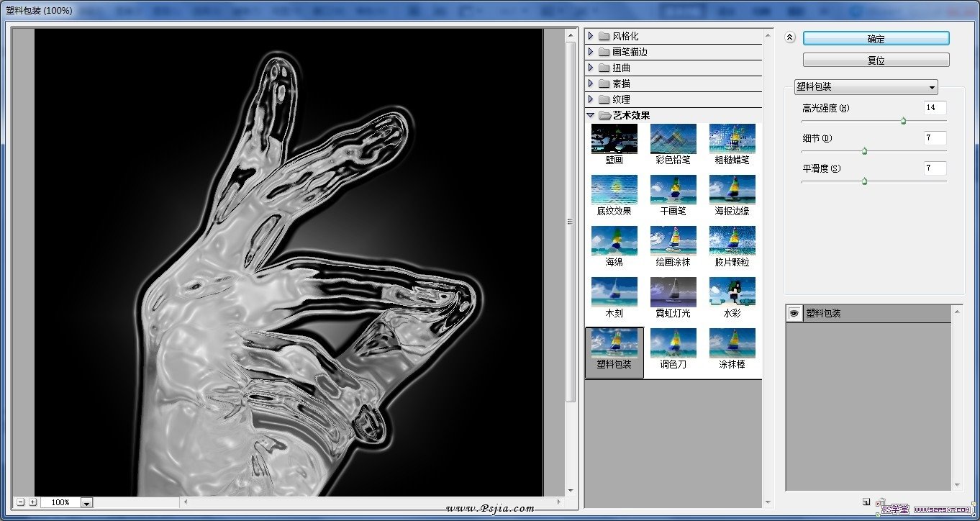980x521 pixels.
Task: Select the 粗糙蜡笔 filter thumbnail
Action: tap(732, 139)
